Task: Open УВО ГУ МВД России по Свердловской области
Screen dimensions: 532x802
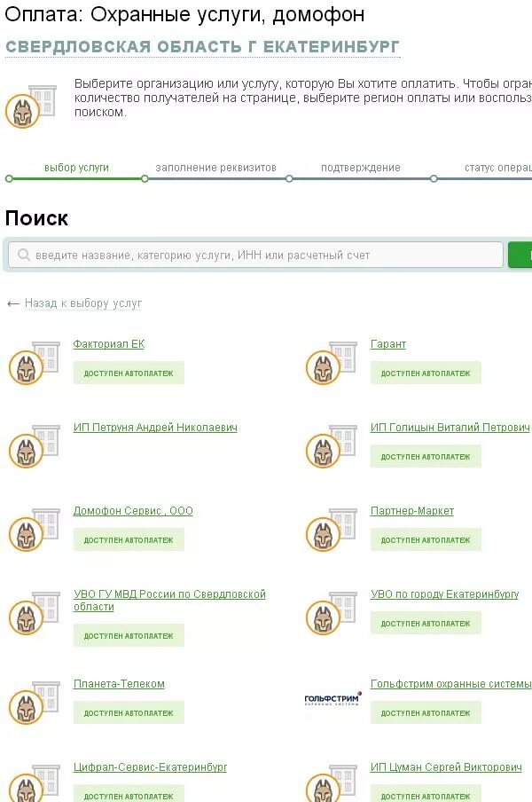Action: coord(169,600)
